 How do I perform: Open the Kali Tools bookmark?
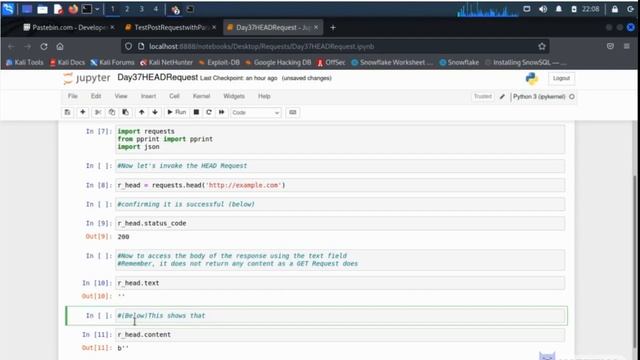(x=24, y=62)
